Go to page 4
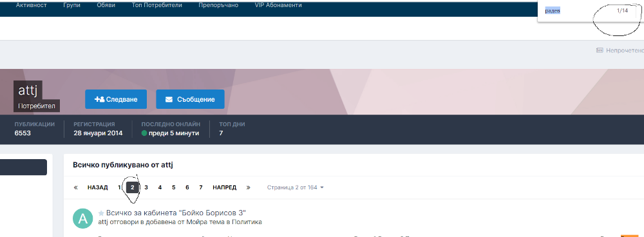644x237 pixels. pyautogui.click(x=160, y=187)
